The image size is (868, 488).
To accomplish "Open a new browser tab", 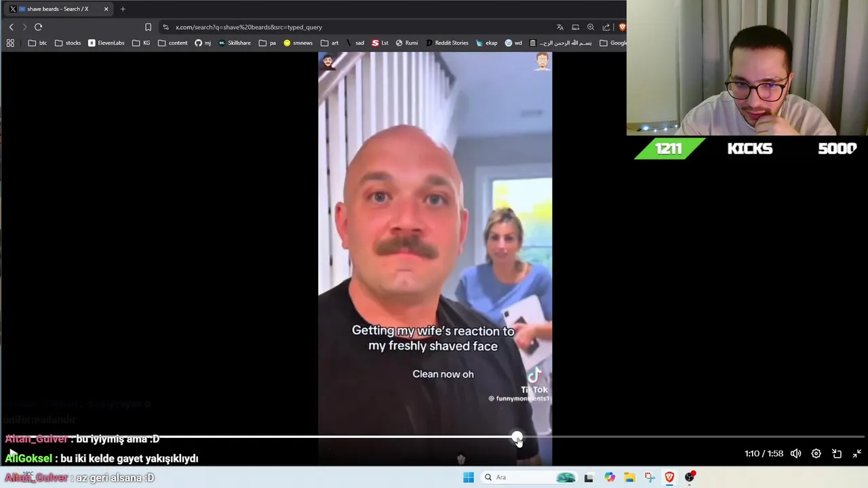I will click(122, 9).
